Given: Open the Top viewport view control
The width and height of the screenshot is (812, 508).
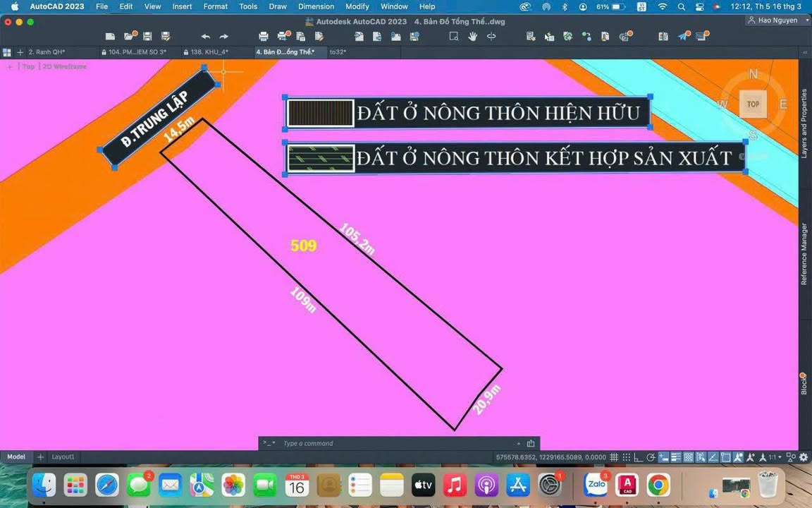Looking at the screenshot, I should 27,66.
